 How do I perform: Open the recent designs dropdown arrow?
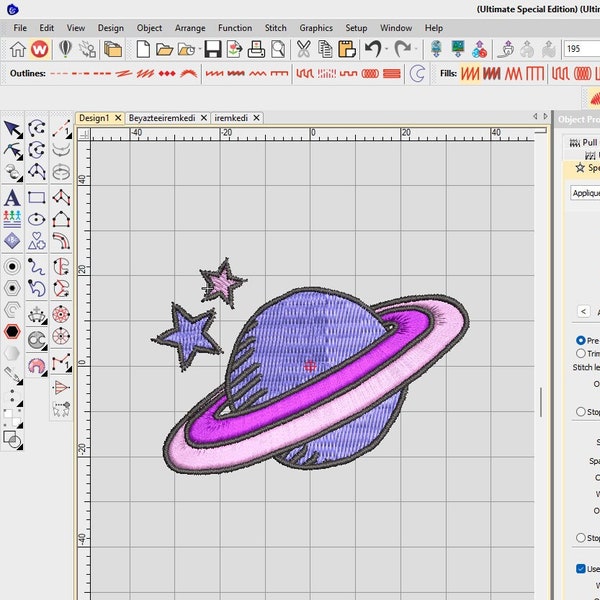click(200, 49)
